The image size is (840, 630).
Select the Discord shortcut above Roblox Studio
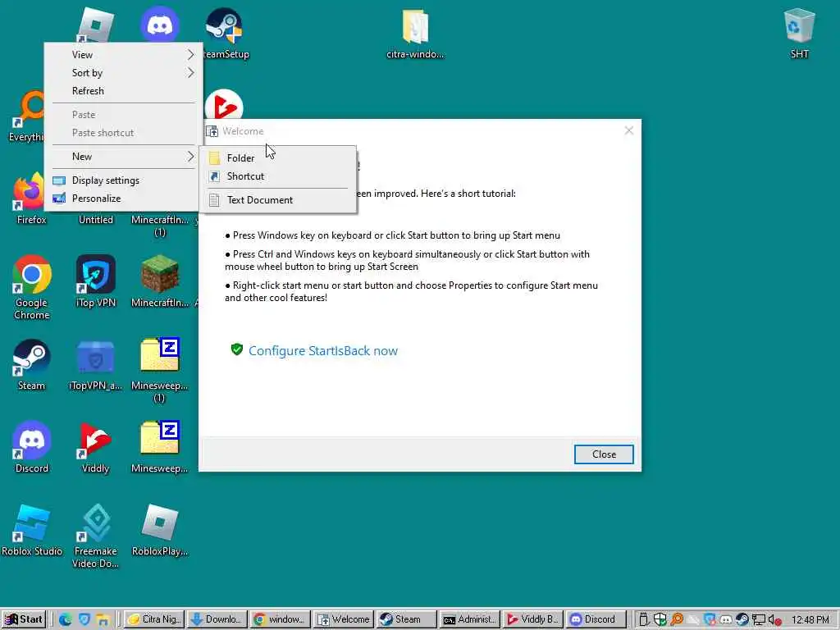32,448
